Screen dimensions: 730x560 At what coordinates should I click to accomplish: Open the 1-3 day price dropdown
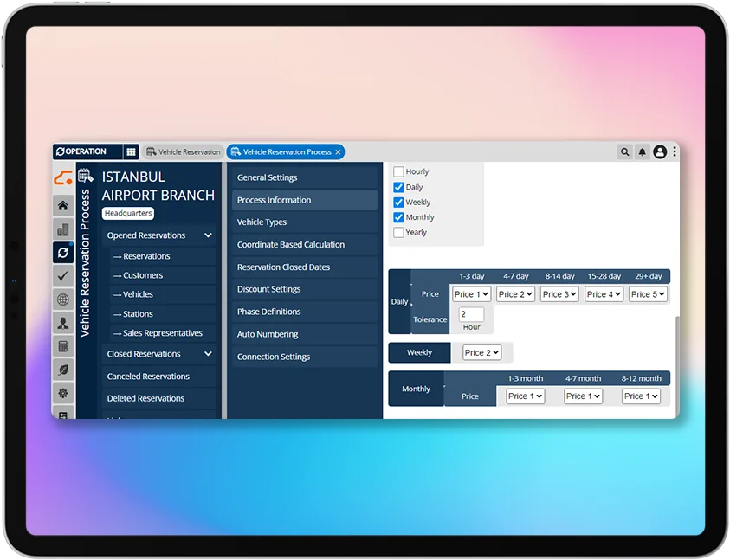point(471,294)
